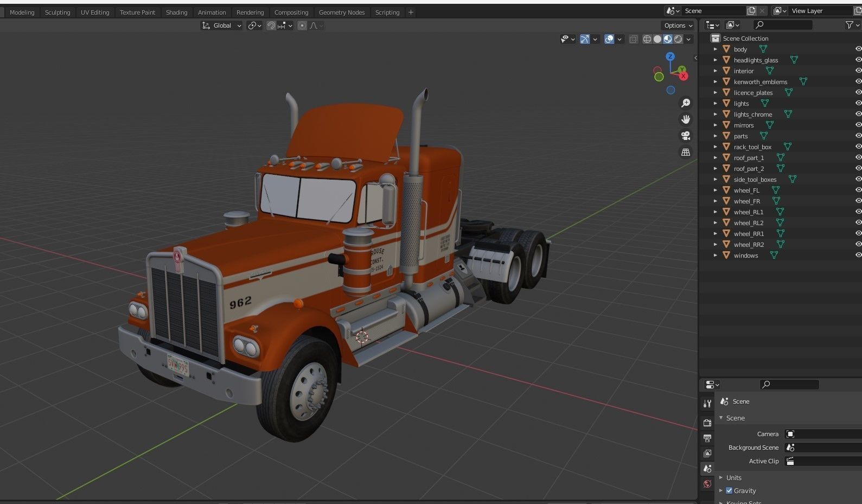Select wireframe viewport shading
The width and height of the screenshot is (862, 504).
(647, 39)
